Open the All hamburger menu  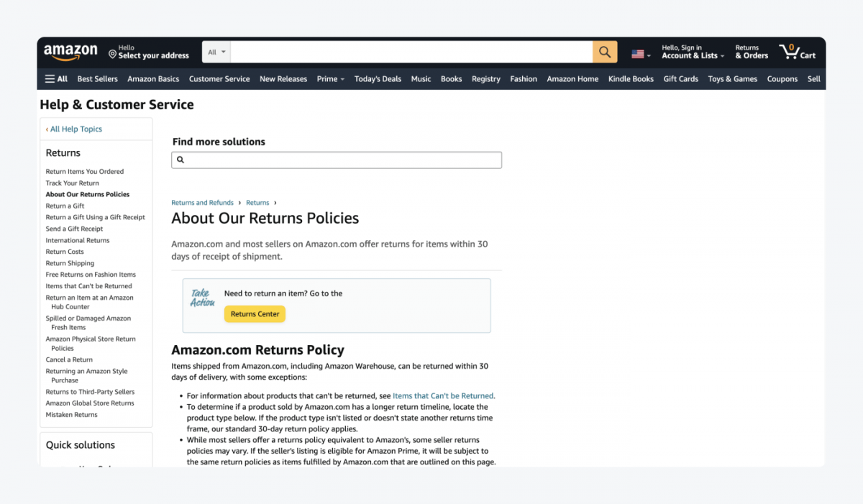point(56,78)
